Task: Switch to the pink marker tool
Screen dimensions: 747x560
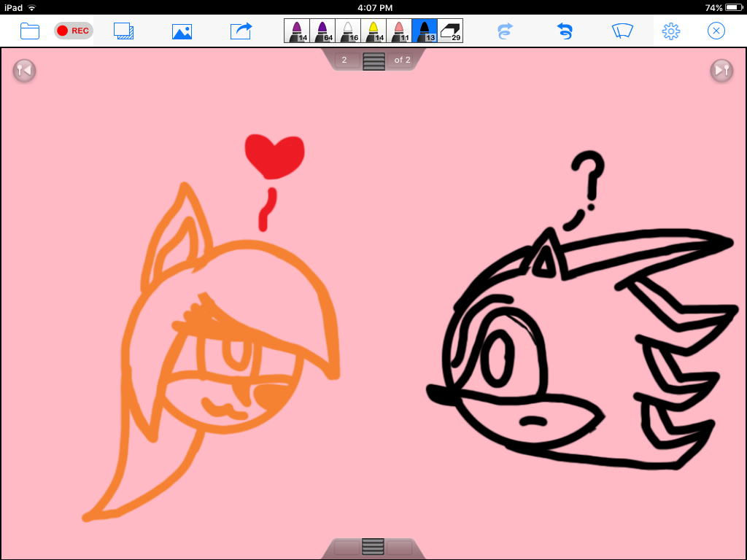Action: (x=399, y=31)
